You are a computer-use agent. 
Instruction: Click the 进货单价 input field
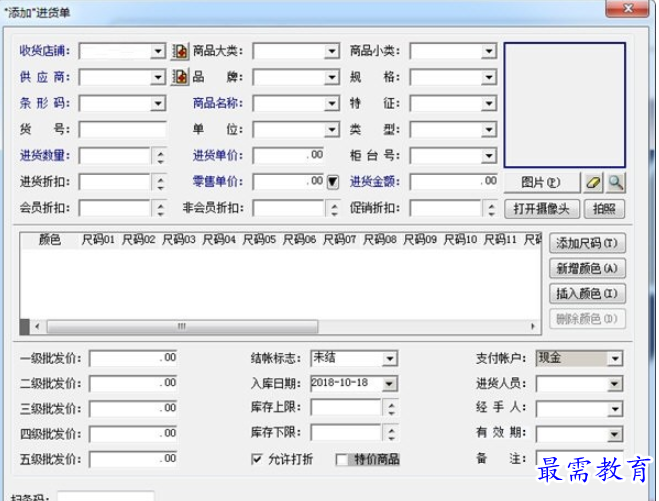click(x=289, y=156)
